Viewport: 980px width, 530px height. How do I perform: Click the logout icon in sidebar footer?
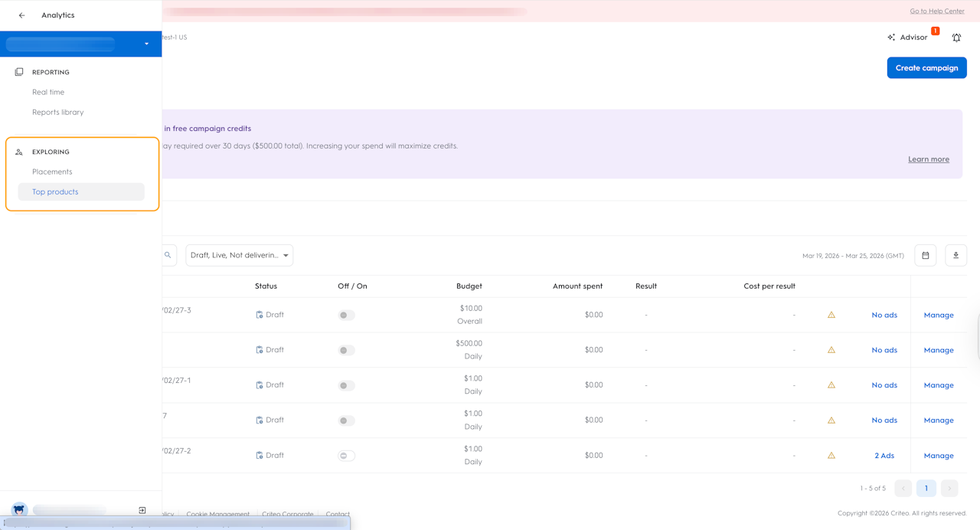coord(142,510)
